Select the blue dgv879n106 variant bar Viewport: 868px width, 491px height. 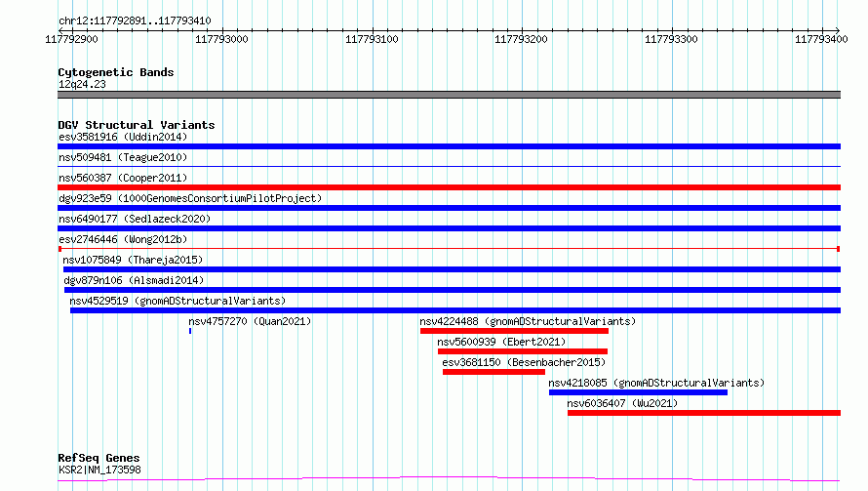tap(453, 290)
